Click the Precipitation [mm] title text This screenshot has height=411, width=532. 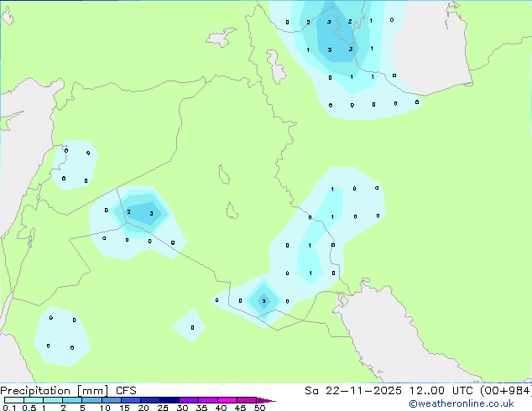(x=55, y=391)
